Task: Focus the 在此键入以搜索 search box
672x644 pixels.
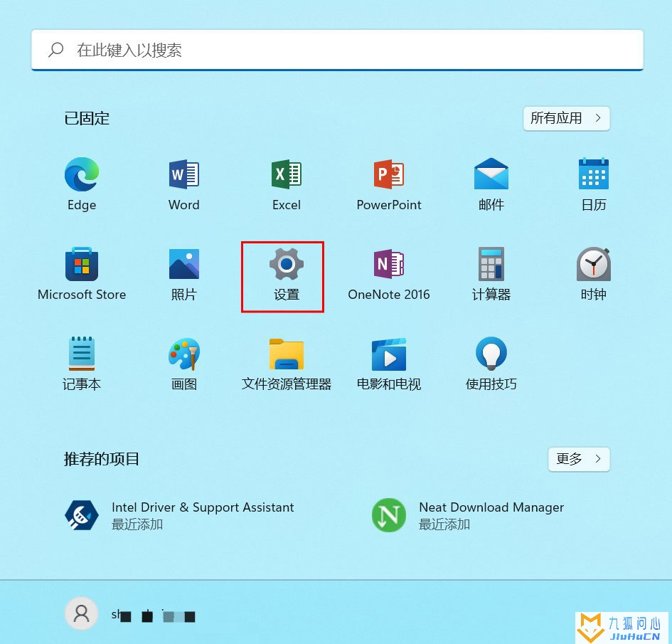Action: pos(337,50)
